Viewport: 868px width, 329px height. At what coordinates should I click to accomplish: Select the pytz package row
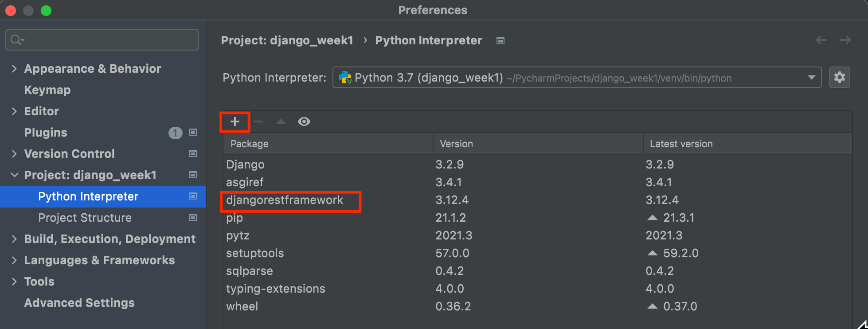(x=538, y=235)
